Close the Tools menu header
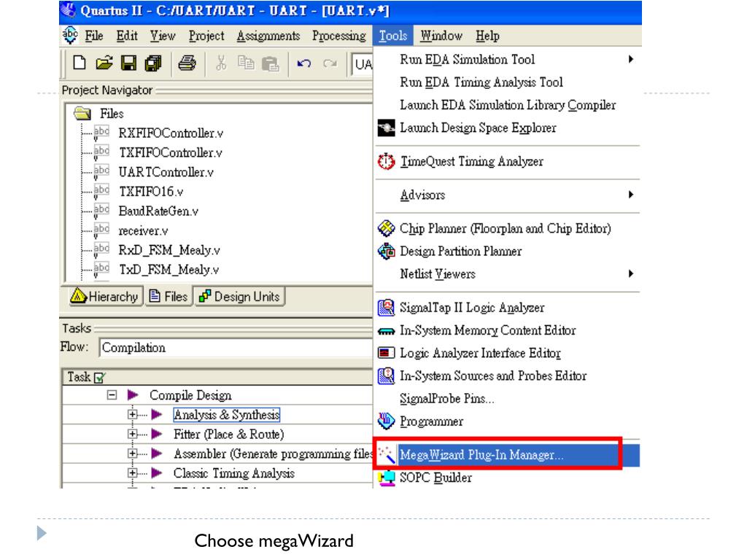Image resolution: width=747 pixels, height=560 pixels. 393,36
